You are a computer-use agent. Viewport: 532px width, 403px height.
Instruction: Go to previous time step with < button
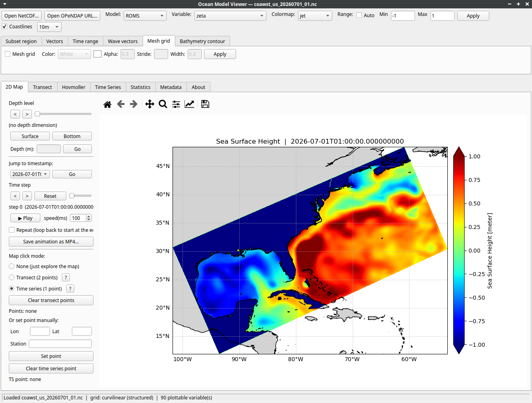[x=15, y=196]
